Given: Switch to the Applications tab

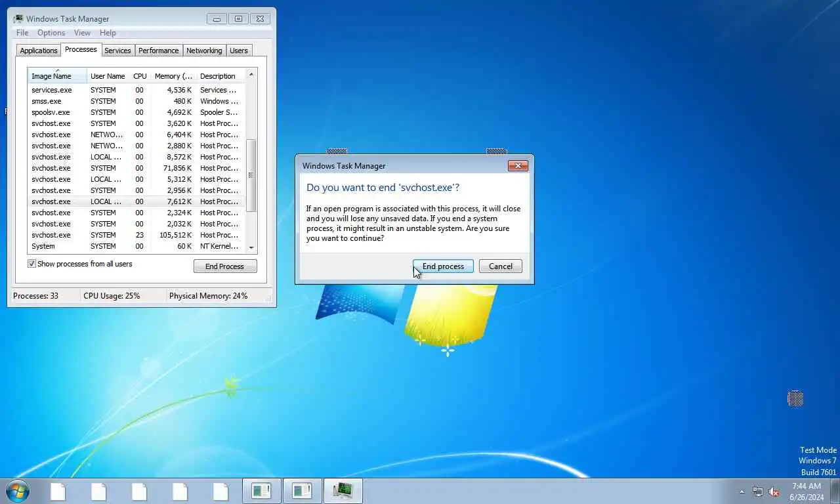Looking at the screenshot, I should [39, 51].
